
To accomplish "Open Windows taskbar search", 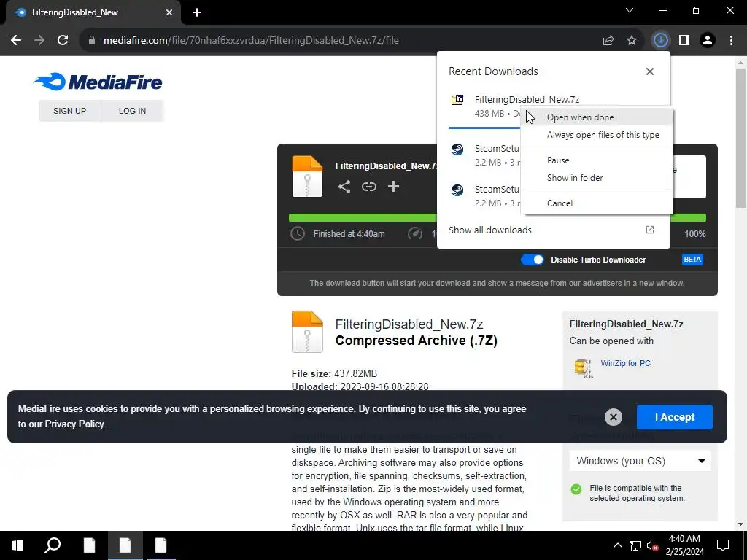I will (53, 545).
